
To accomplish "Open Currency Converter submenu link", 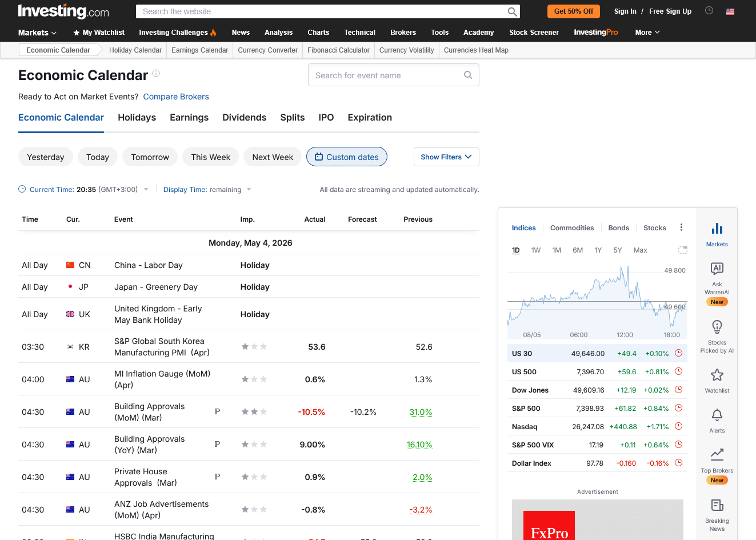I will click(268, 50).
